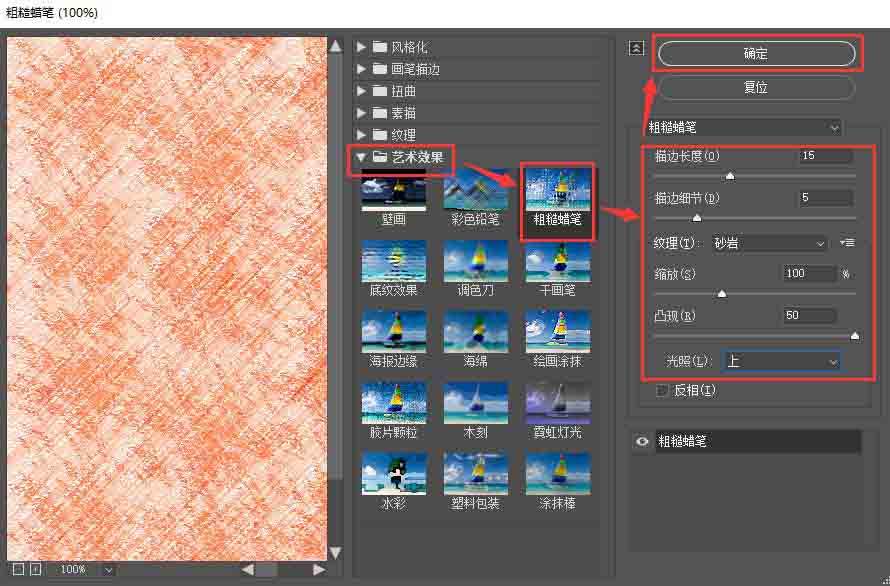Viewport: 890px width, 586px height.
Task: Select the 海报边缘 filter thumbnail
Action: click(393, 332)
